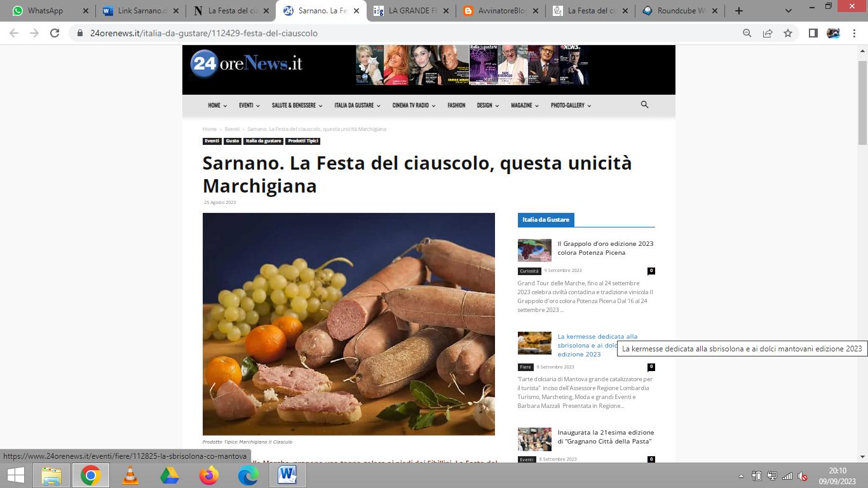Click the Curiosità category label
Viewport: 868px width, 488px height.
pos(529,271)
